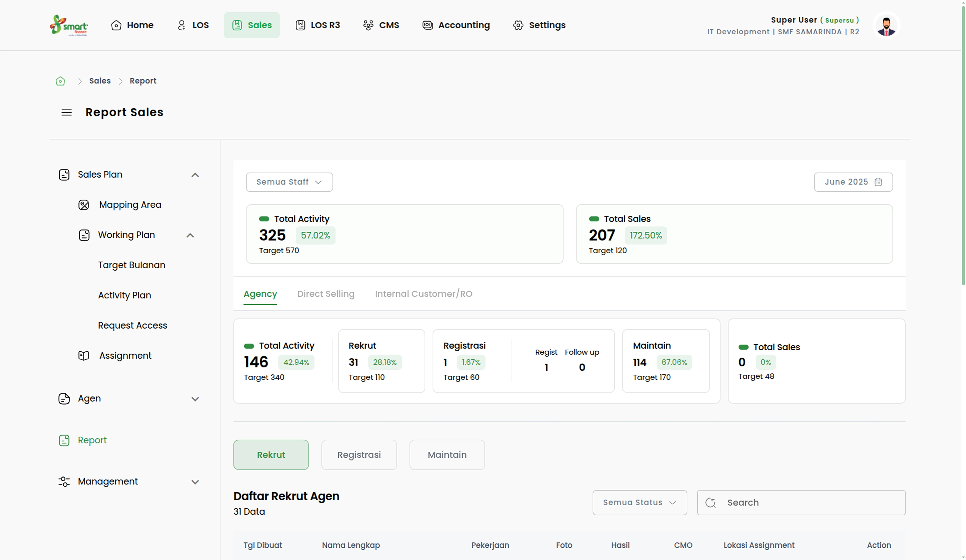Click the Hasil column header
Image resolution: width=966 pixels, height=560 pixels.
pos(620,545)
